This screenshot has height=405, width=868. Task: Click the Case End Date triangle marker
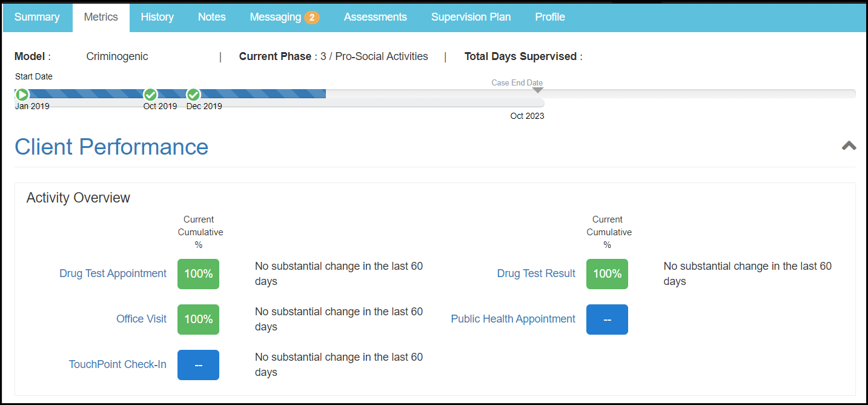(x=537, y=90)
